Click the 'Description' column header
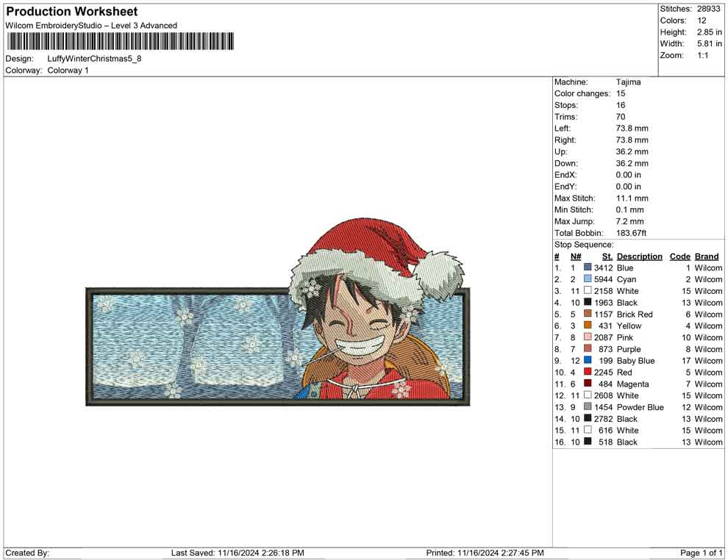Screen dimensions: 728x560 pyautogui.click(x=639, y=256)
